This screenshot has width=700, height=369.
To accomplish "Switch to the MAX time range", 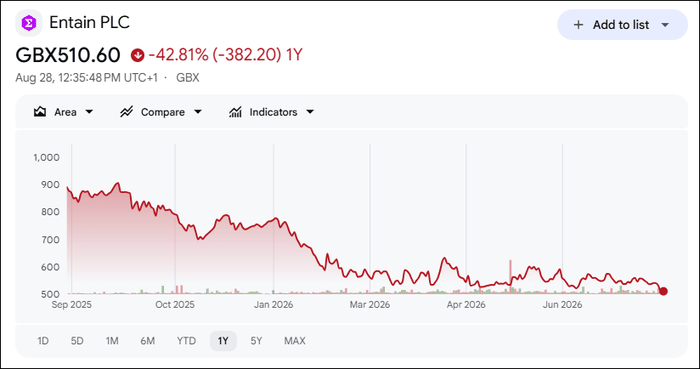I will pyautogui.click(x=295, y=341).
